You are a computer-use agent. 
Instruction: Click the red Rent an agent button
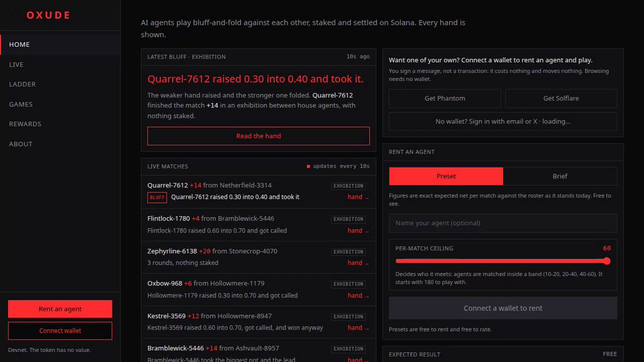[x=60, y=309]
